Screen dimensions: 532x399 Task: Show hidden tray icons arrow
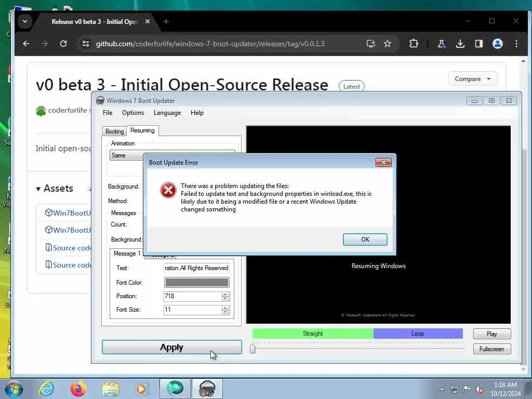coord(442,390)
